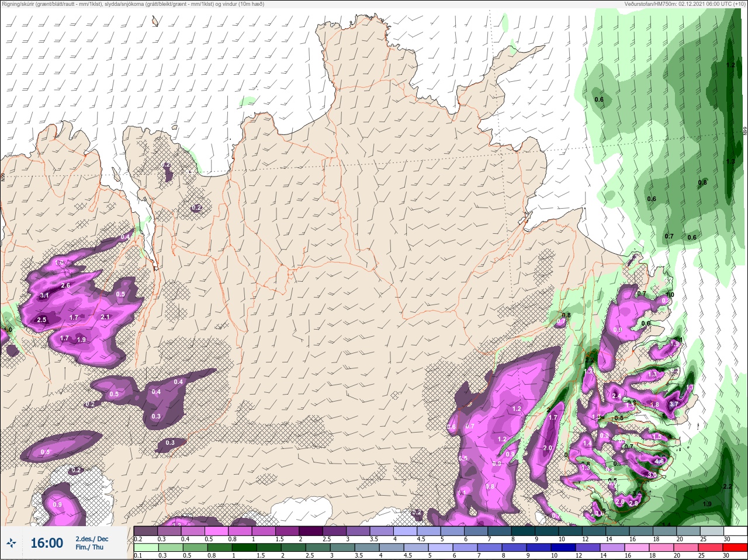Screen dimensions: 748x560
Task: Click the Veðurstofan/HM750m timestamp label
Action: tap(685, 4)
